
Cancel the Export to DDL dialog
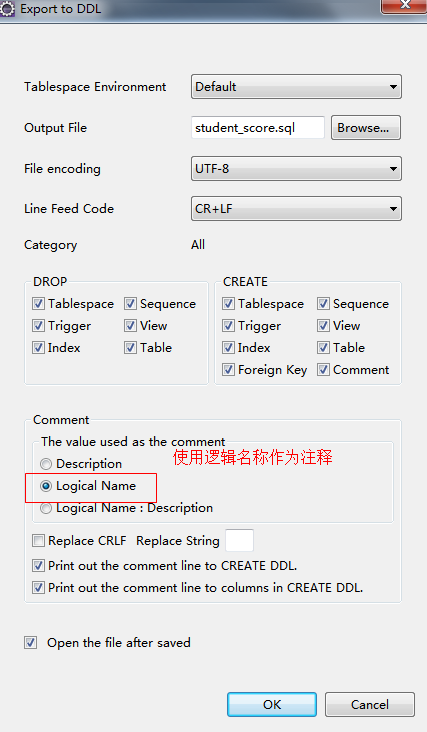tap(370, 704)
